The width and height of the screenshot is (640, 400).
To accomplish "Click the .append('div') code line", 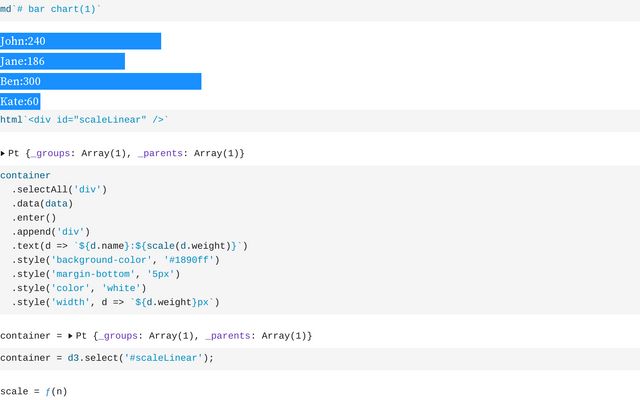I will click(51, 232).
